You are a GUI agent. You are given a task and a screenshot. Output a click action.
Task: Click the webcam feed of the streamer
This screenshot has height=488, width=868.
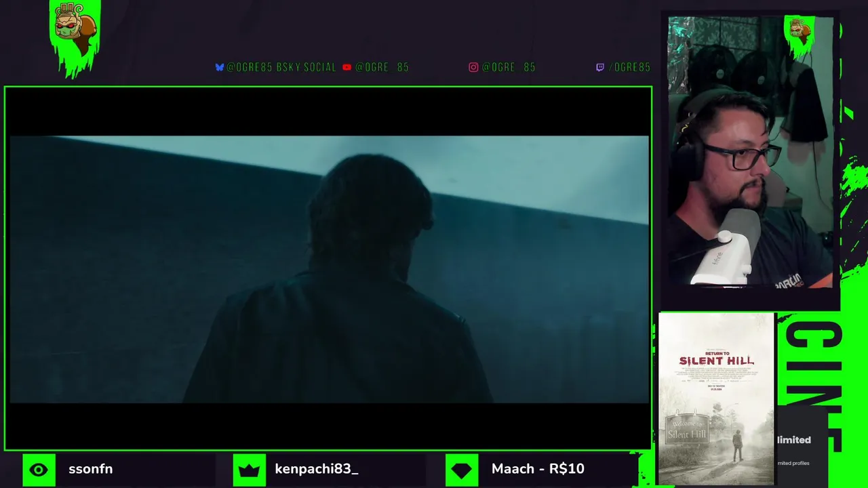751,153
